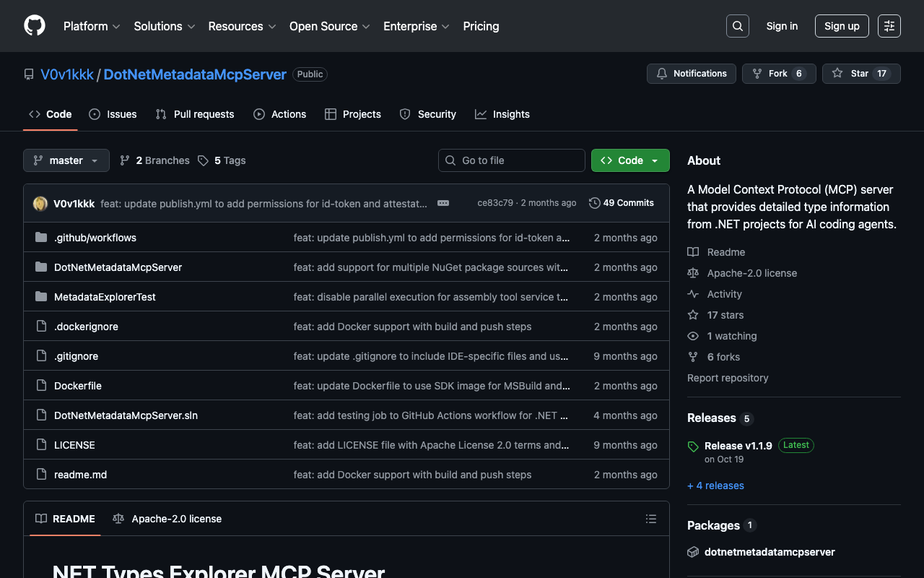Click the Sign up button
The width and height of the screenshot is (924, 578).
[x=842, y=26]
